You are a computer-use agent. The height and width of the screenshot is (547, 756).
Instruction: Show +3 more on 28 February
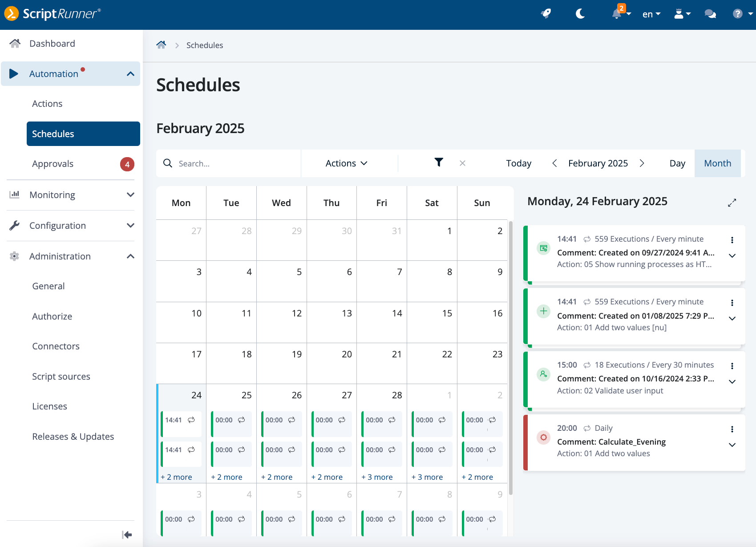(377, 477)
